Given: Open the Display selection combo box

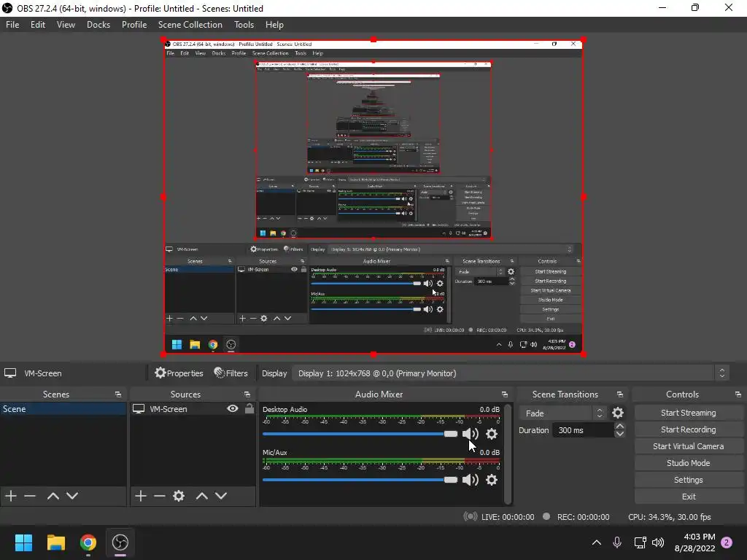Looking at the screenshot, I should tap(510, 373).
